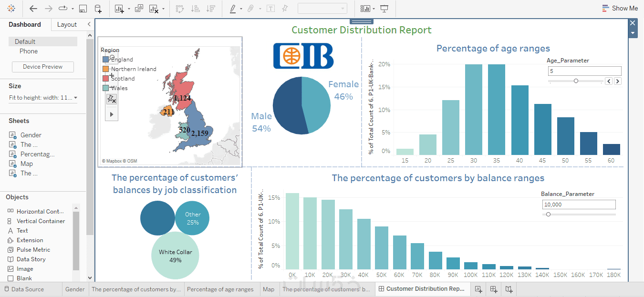Open the Highlight dropdown arrow
Image resolution: width=644 pixels, height=297 pixels.
click(x=241, y=9)
